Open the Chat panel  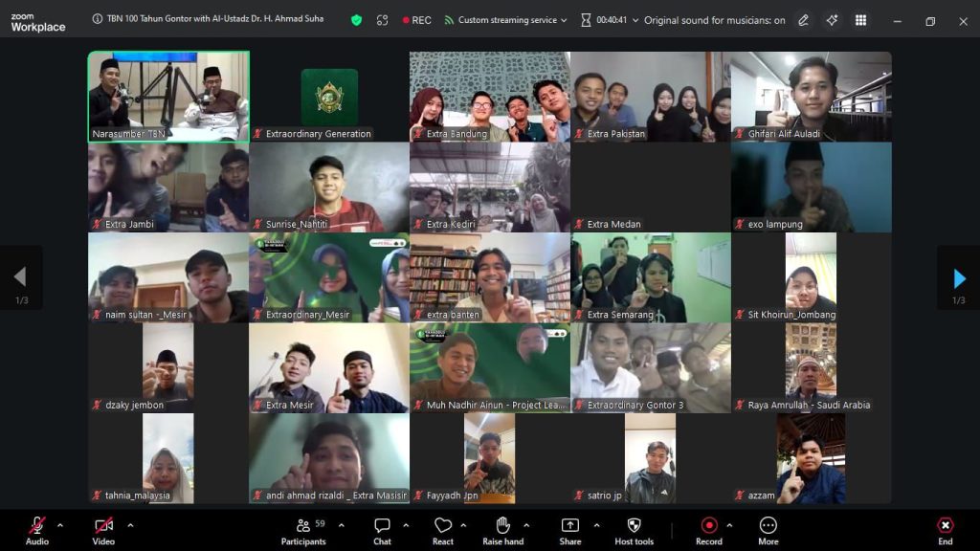[x=382, y=529]
